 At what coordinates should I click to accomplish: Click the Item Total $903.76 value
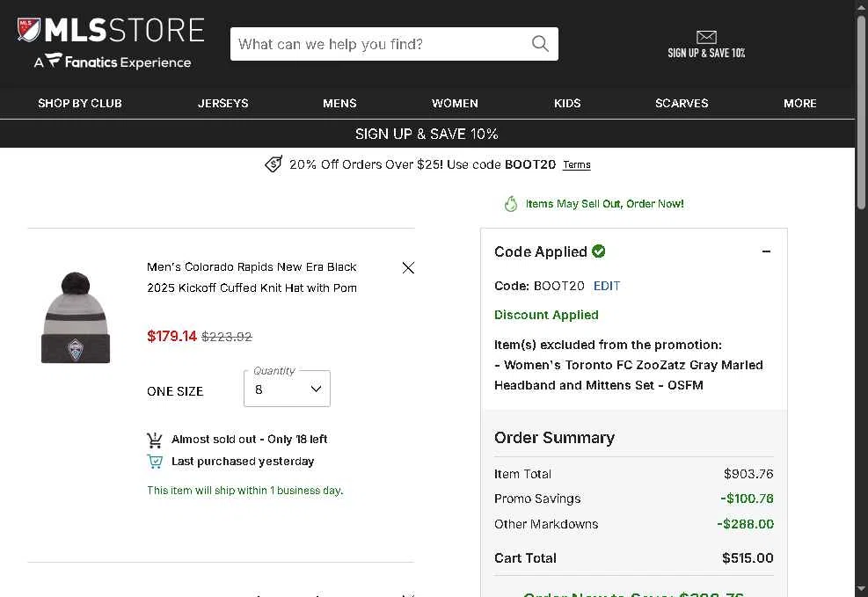click(x=748, y=474)
